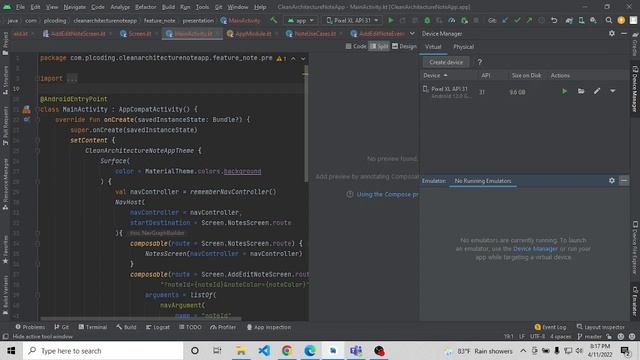Open the Event Log
640x360 pixels.
coord(550,327)
